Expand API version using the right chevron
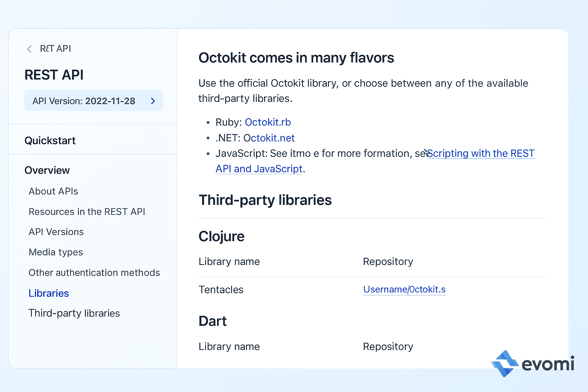588x392 pixels. tap(153, 101)
